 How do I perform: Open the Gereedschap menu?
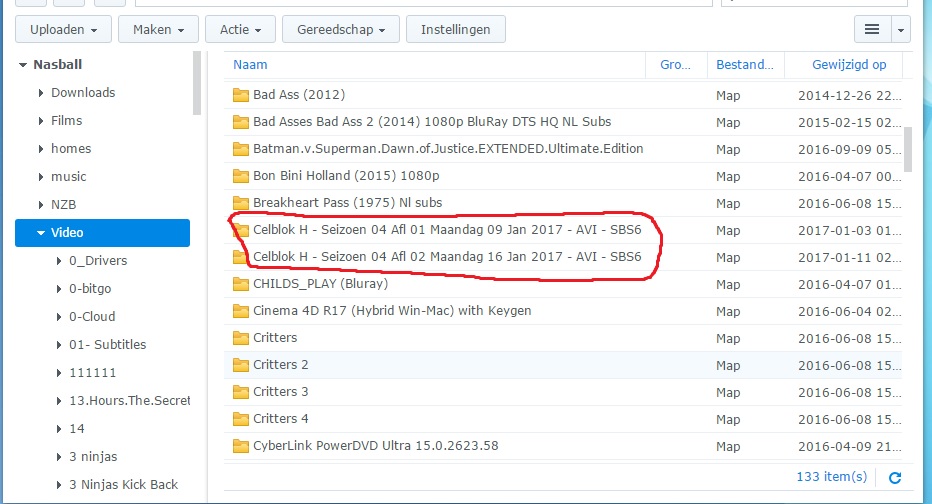tap(340, 30)
